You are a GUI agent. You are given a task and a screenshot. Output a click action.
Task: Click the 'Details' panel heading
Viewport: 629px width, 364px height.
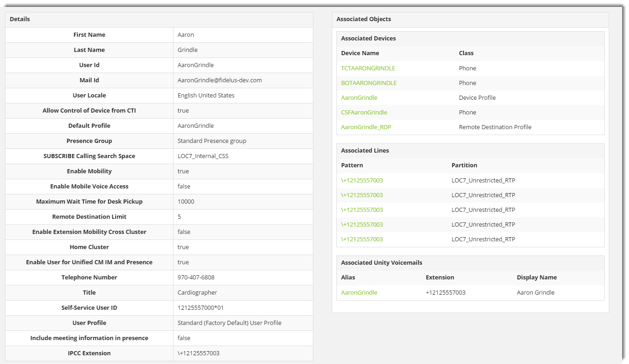pos(20,19)
